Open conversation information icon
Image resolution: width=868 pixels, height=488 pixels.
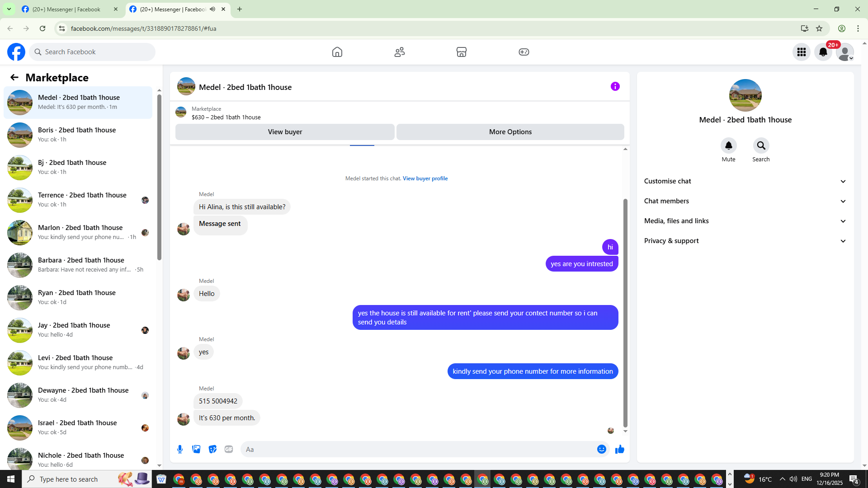click(x=615, y=86)
